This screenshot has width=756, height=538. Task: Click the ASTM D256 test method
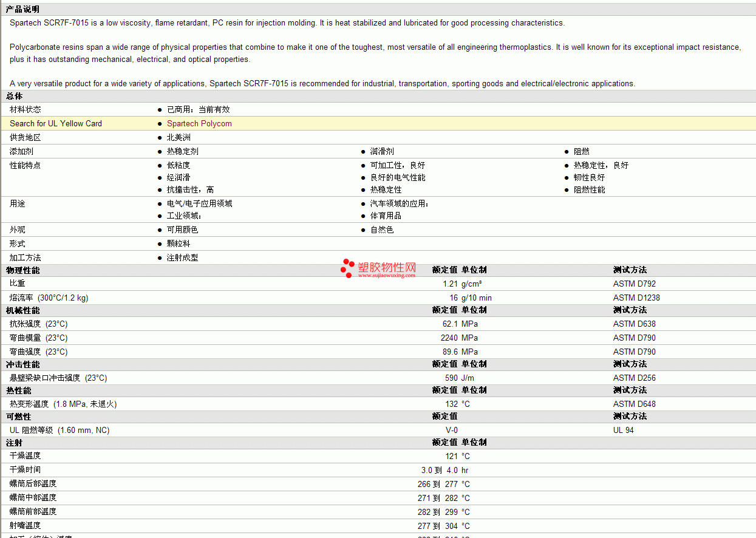pyautogui.click(x=635, y=378)
